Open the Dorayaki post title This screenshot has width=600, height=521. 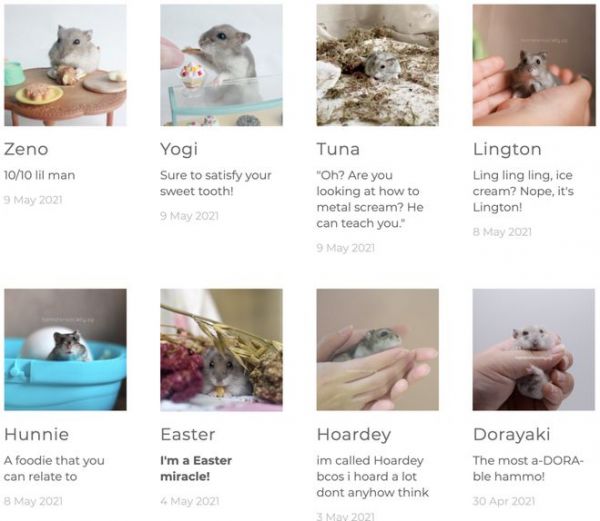[x=512, y=435]
